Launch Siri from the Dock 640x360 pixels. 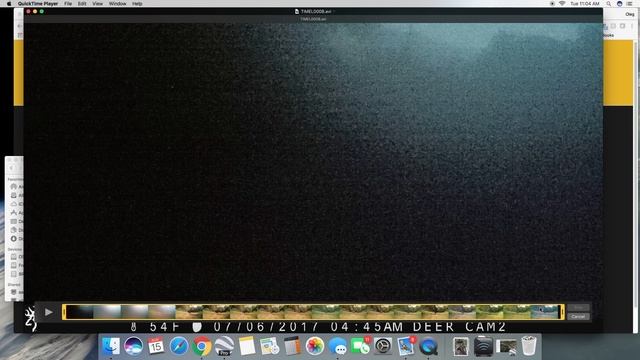coord(133,346)
